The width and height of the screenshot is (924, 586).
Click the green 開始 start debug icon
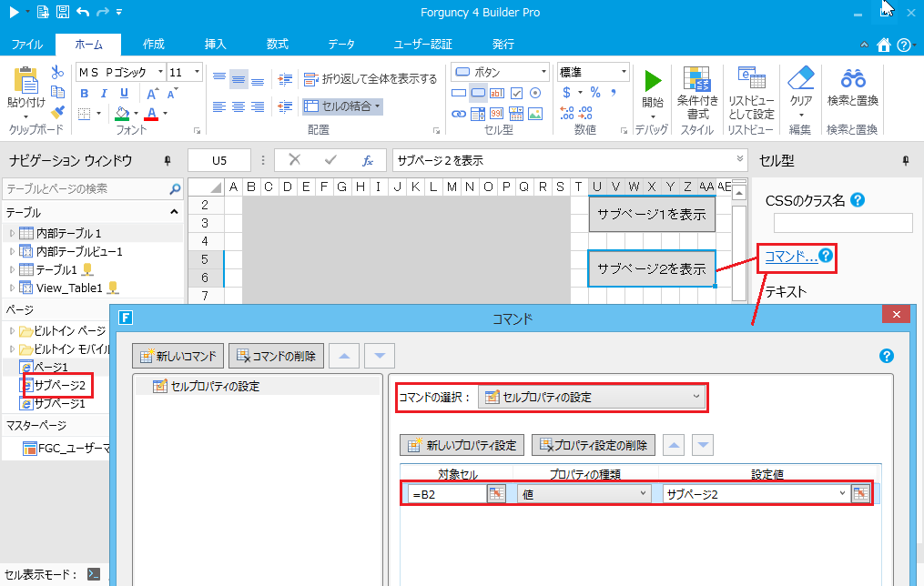click(x=653, y=81)
